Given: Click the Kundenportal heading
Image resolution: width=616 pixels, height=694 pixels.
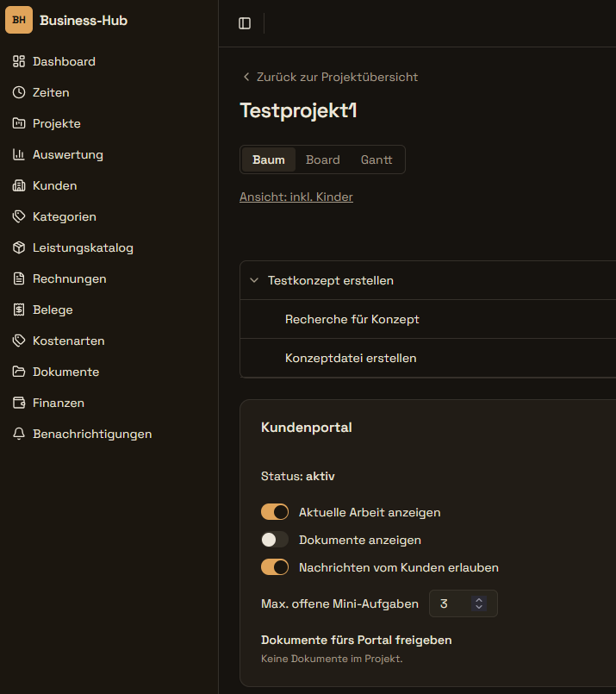Looking at the screenshot, I should (x=307, y=427).
